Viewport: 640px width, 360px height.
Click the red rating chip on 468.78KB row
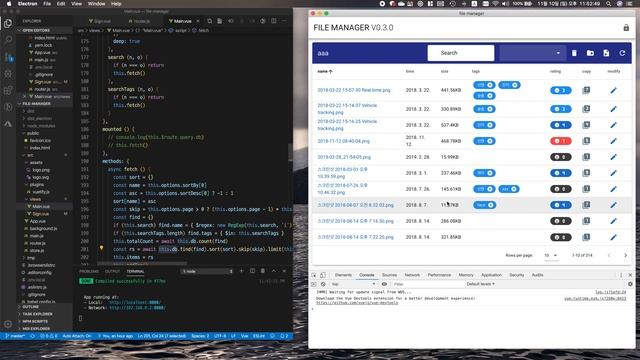click(x=560, y=141)
